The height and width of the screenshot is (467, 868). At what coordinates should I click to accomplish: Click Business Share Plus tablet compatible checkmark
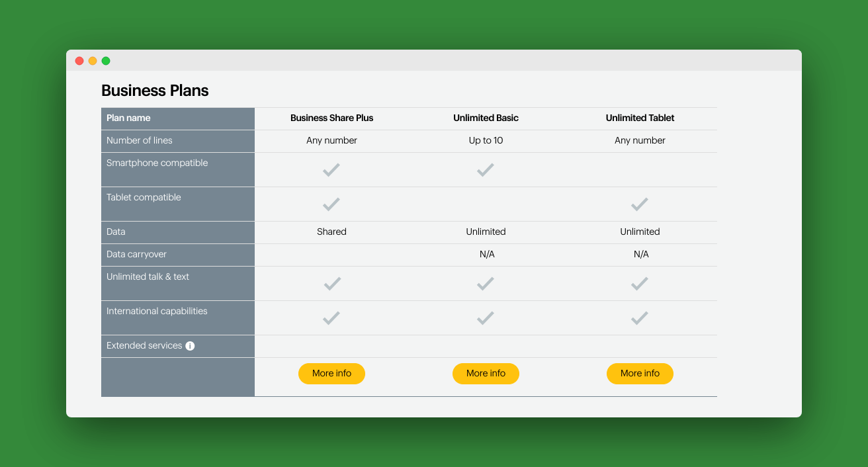331,204
